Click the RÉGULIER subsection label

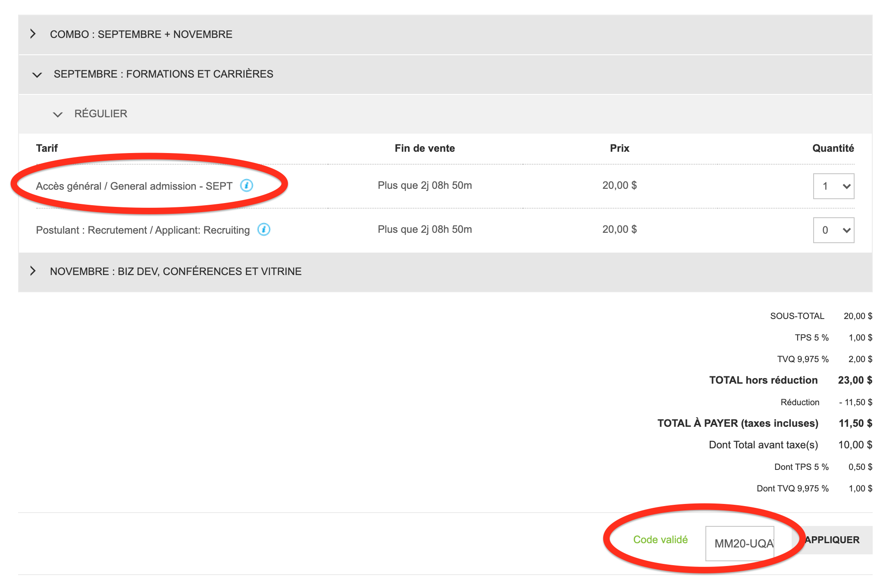[x=100, y=114]
